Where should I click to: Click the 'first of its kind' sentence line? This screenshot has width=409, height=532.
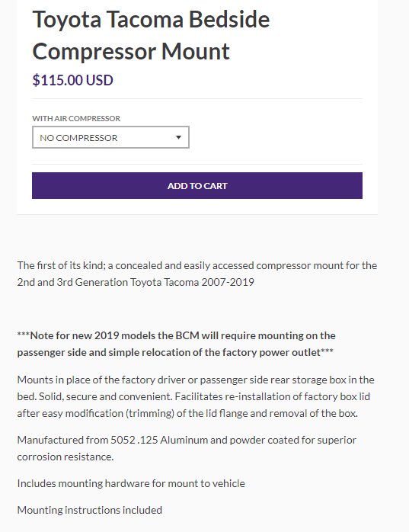(197, 265)
